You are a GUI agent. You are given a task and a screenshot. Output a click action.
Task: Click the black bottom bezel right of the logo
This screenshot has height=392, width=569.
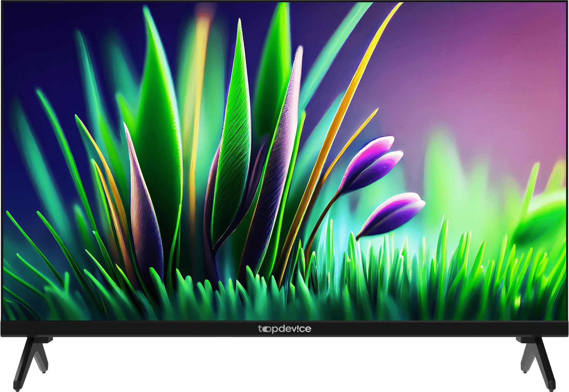[423, 329]
